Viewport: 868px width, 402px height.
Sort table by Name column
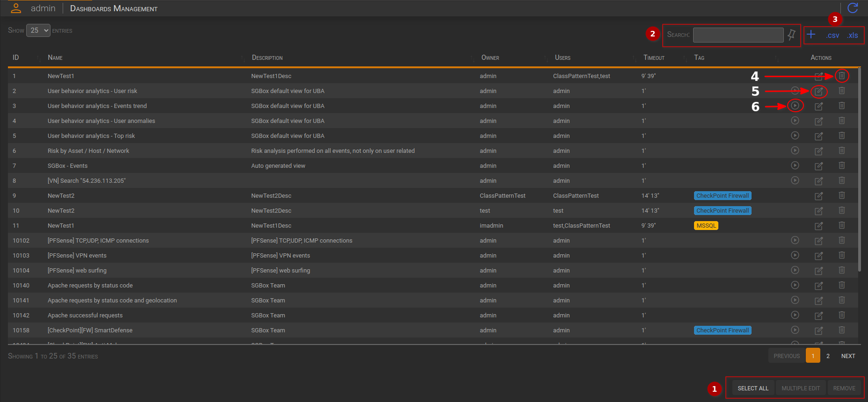click(55, 57)
